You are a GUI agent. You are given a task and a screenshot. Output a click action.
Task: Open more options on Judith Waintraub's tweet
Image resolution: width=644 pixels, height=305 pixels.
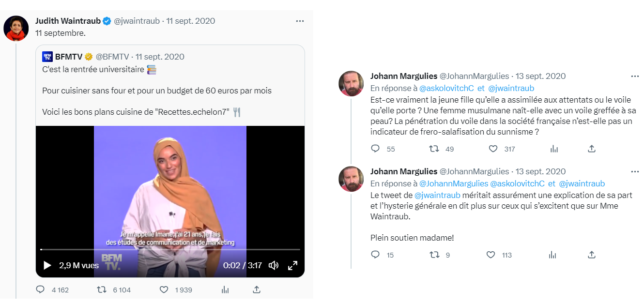click(300, 21)
